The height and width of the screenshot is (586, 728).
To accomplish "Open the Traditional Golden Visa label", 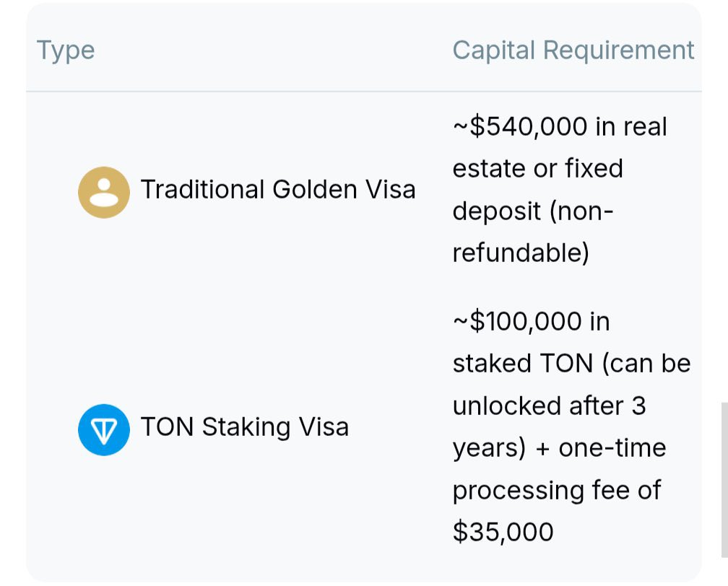I will pyautogui.click(x=277, y=189).
